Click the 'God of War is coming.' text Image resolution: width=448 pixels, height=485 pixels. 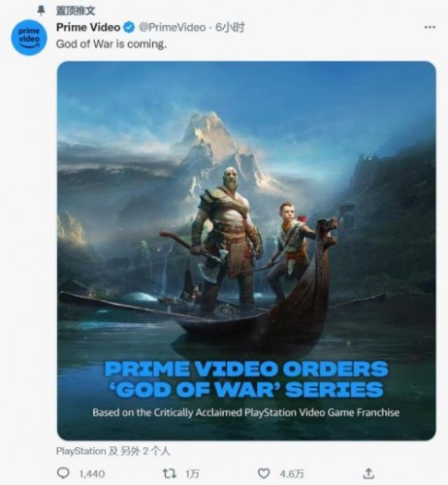coord(112,44)
